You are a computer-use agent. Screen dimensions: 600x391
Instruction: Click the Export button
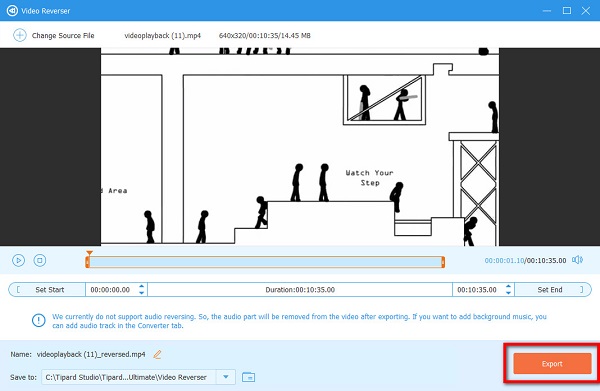coord(552,363)
